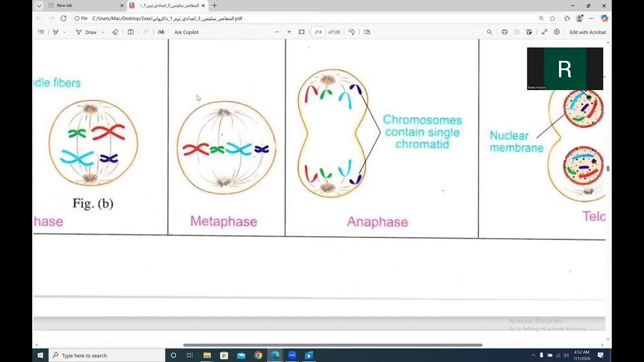Click Ask Copilot in PDF toolbar

point(186,32)
